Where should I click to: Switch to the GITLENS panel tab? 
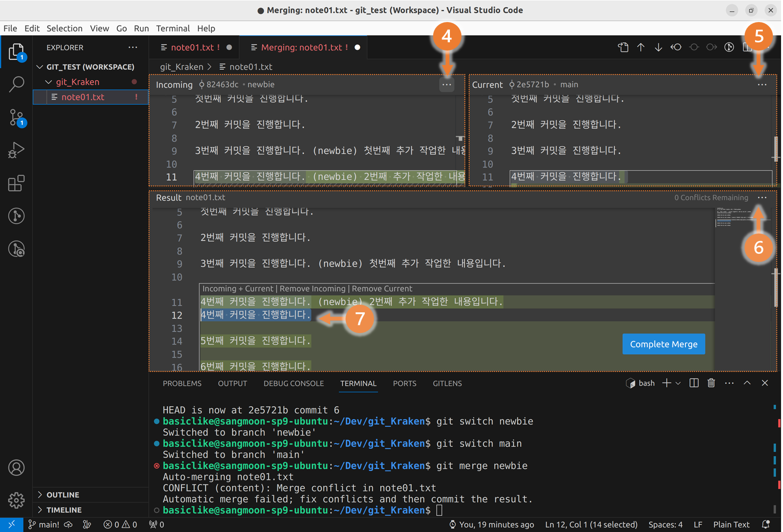pos(447,383)
